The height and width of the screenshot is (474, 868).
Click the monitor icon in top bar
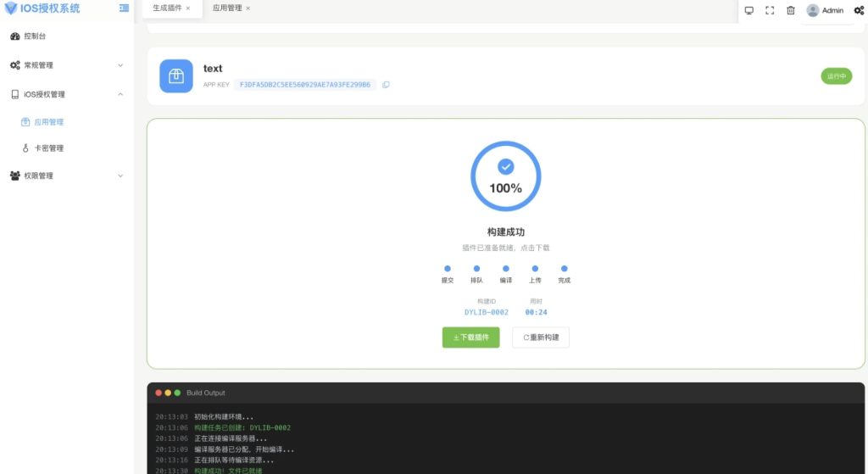tap(748, 10)
